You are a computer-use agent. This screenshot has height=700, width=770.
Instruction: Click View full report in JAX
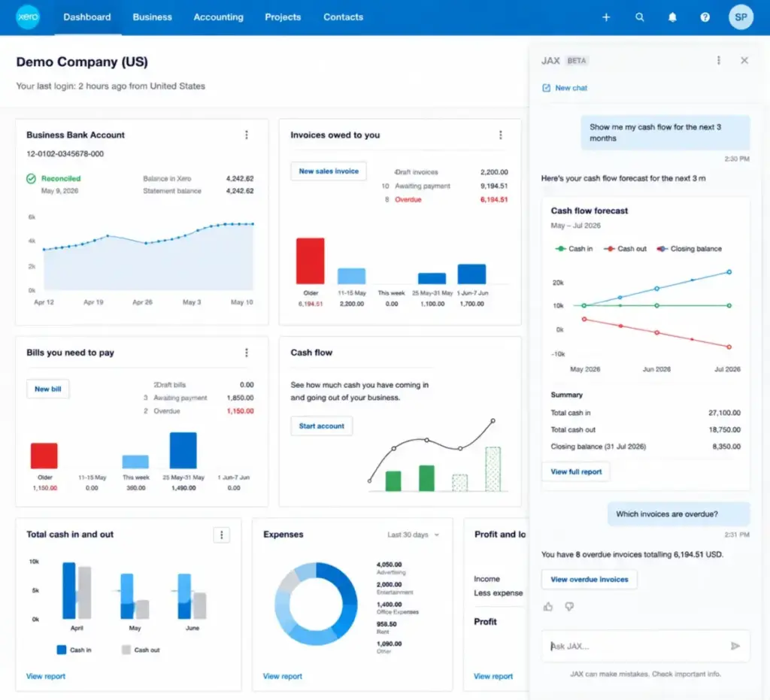(x=575, y=471)
